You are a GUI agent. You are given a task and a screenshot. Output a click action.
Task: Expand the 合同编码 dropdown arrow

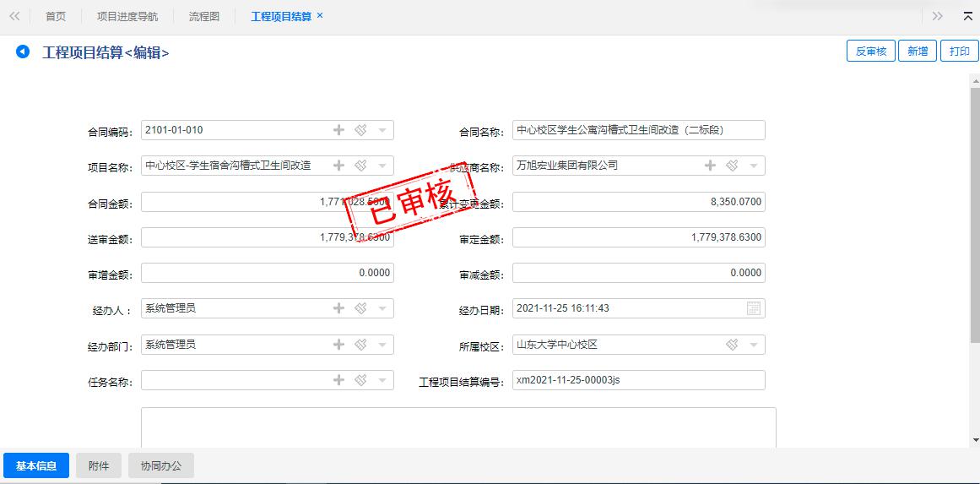[x=382, y=130]
